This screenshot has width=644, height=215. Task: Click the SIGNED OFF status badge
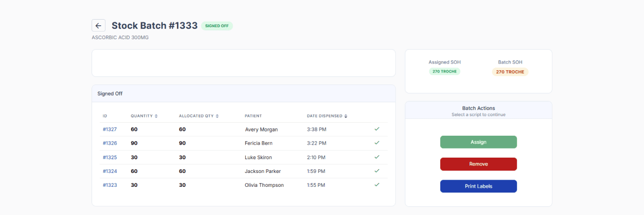click(x=217, y=26)
